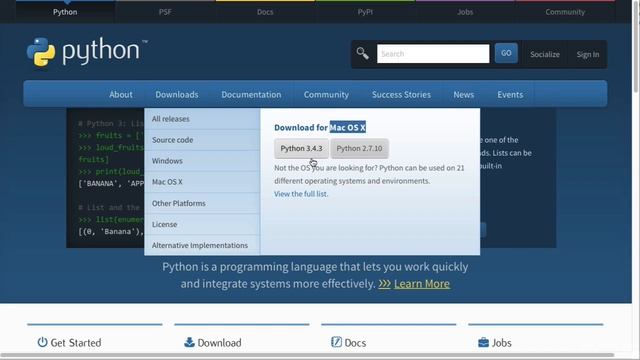Focus the Search input field
This screenshot has width=640, height=360.
[433, 54]
